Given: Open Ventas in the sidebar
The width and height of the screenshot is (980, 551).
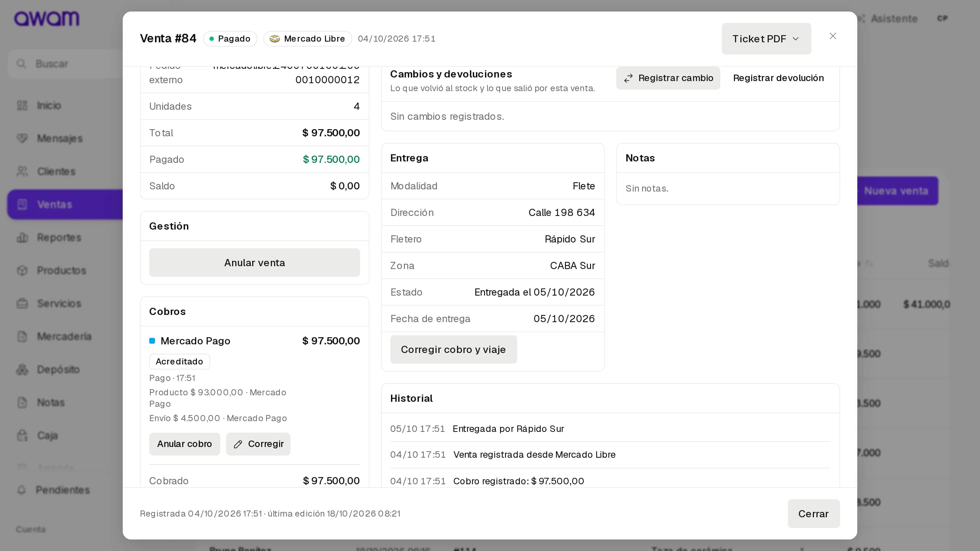Looking at the screenshot, I should pyautogui.click(x=65, y=204).
